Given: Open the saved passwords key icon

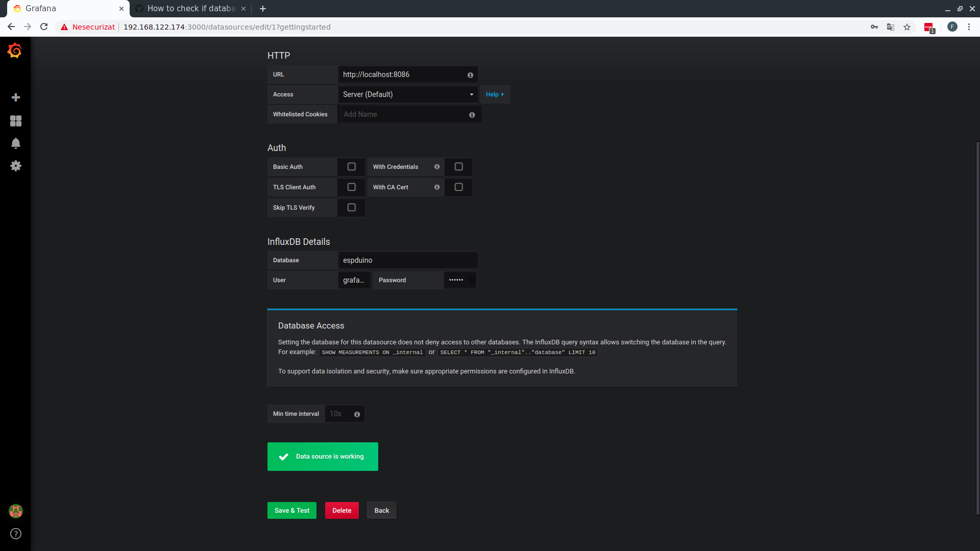Looking at the screenshot, I should pyautogui.click(x=874, y=27).
